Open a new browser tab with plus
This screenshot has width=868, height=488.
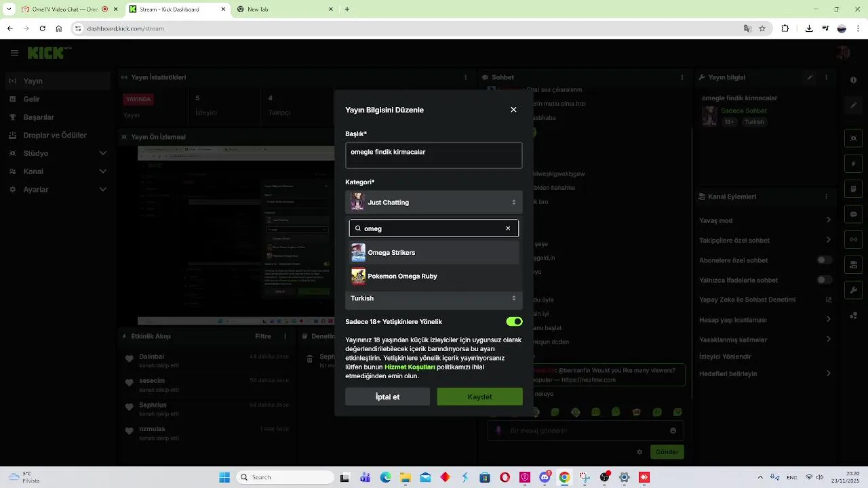click(347, 9)
